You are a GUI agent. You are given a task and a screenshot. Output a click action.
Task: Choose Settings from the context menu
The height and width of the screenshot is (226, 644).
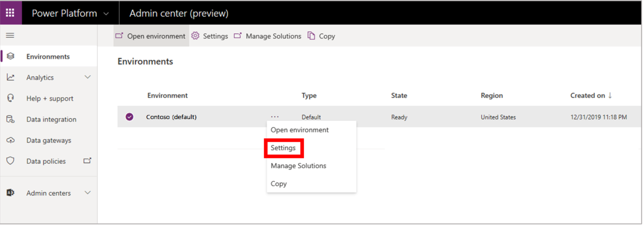pyautogui.click(x=283, y=148)
